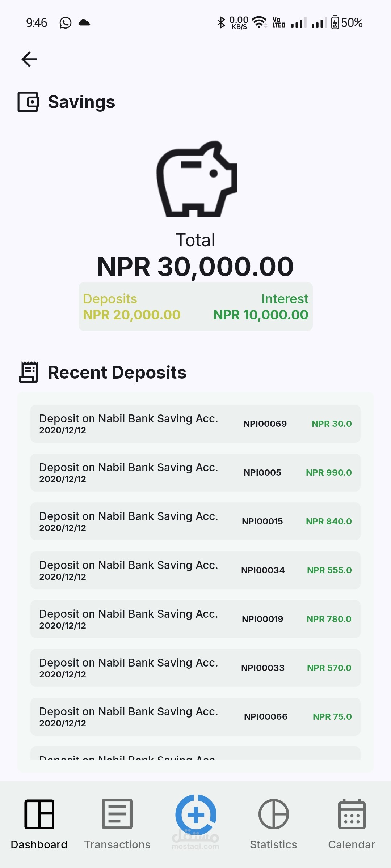Screen dimensions: 391x868
Task: Open deposit entry NPI00069
Action: pyautogui.click(x=195, y=424)
